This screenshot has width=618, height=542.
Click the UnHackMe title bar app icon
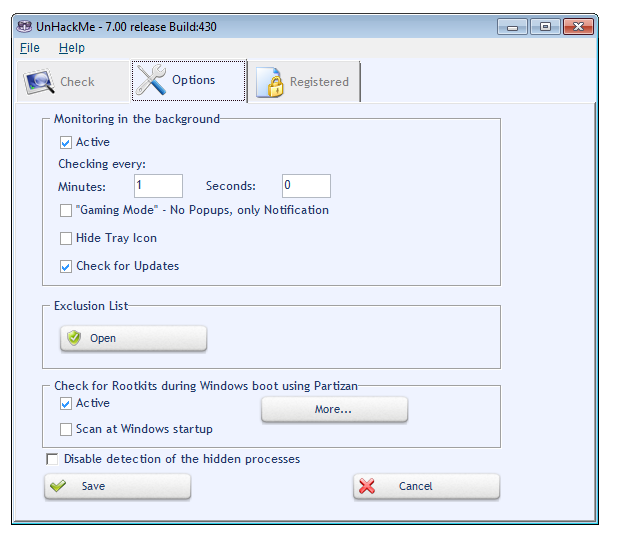[x=24, y=26]
